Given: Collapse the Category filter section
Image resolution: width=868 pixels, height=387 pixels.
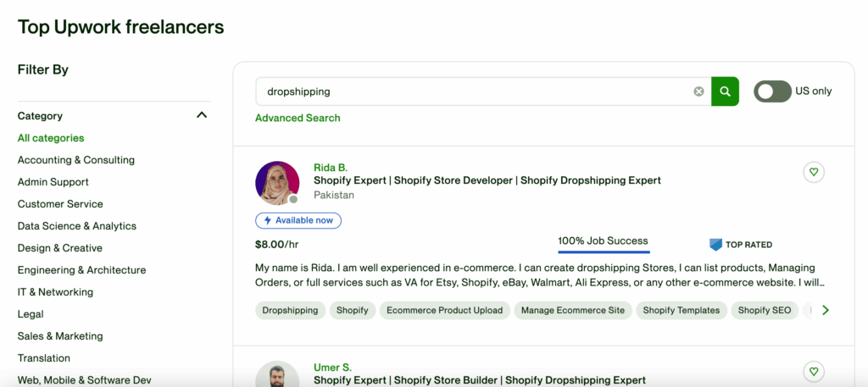Looking at the screenshot, I should (x=202, y=115).
